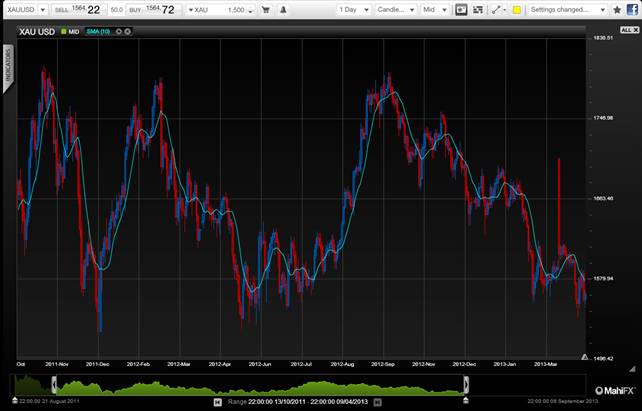
Task: Click the chart snapshot icon
Action: click(461, 9)
